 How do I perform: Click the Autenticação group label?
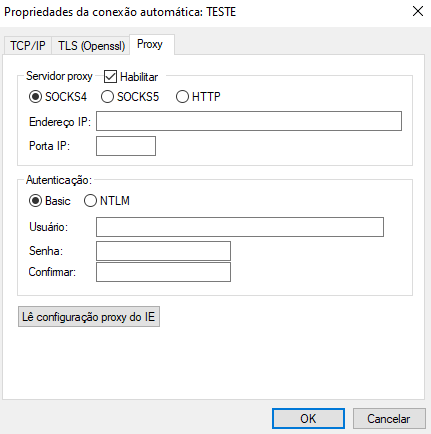[59, 180]
